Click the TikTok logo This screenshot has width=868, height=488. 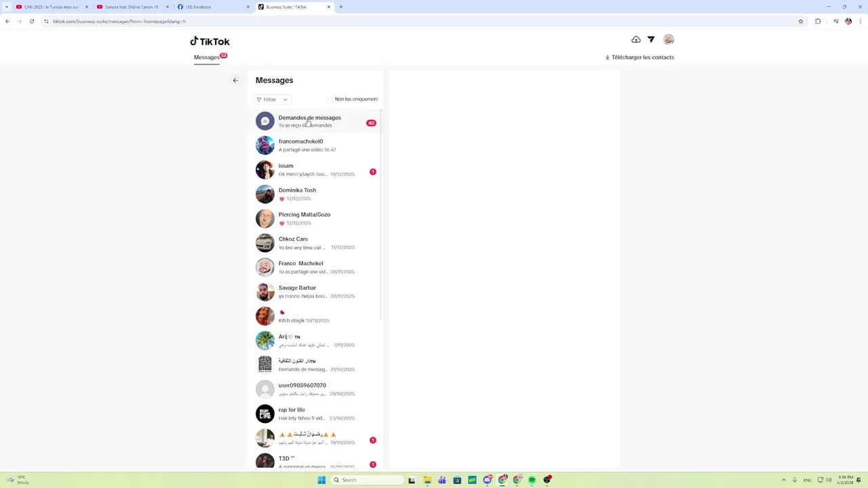coord(210,41)
